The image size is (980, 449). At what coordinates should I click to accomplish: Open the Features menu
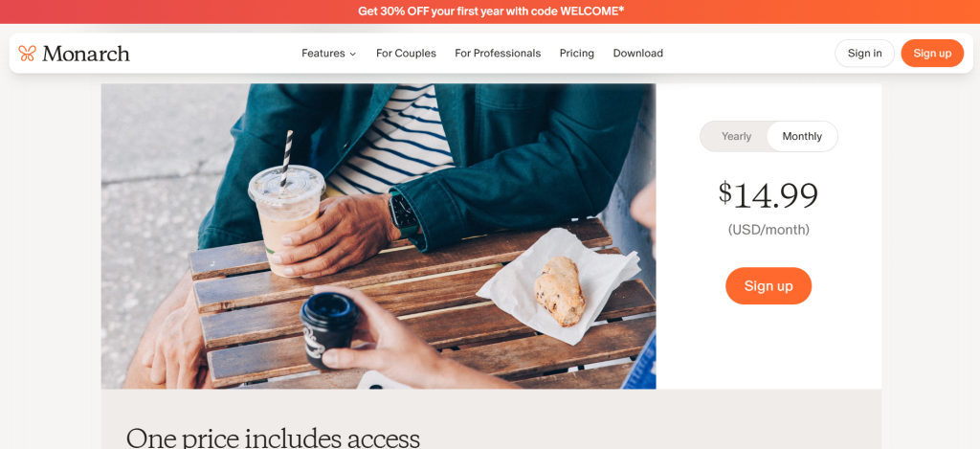point(329,54)
